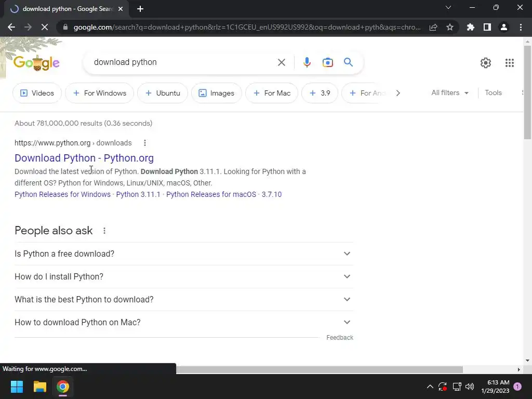Go back using browser back arrow
The height and width of the screenshot is (399, 532).
11,27
